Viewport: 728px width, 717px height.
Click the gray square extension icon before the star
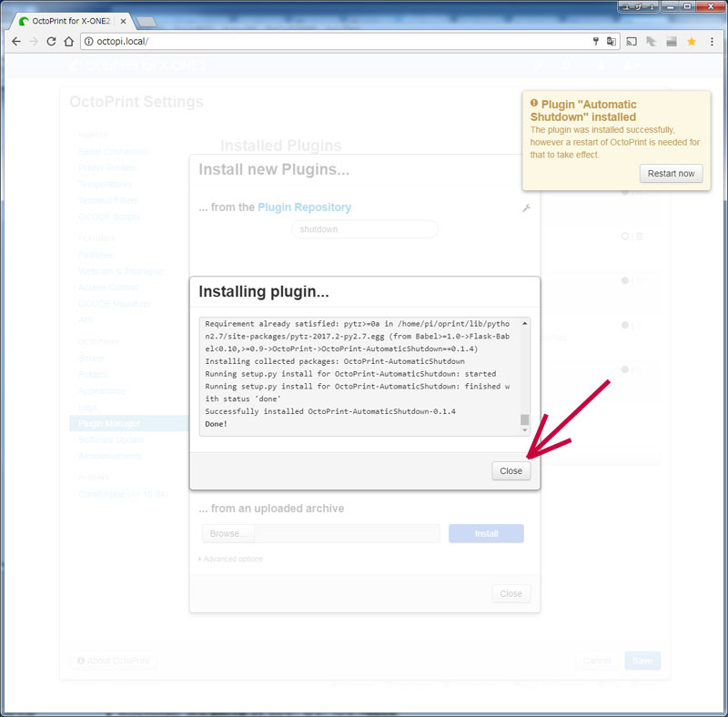click(x=672, y=41)
